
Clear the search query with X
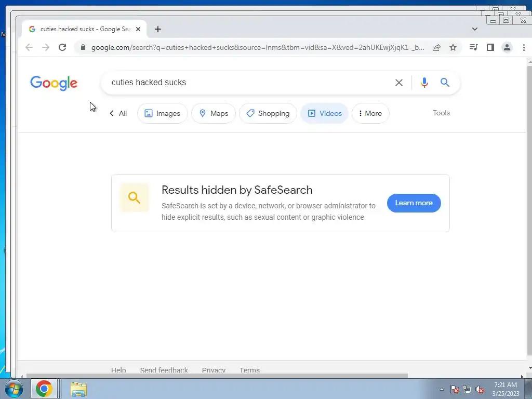click(x=399, y=83)
